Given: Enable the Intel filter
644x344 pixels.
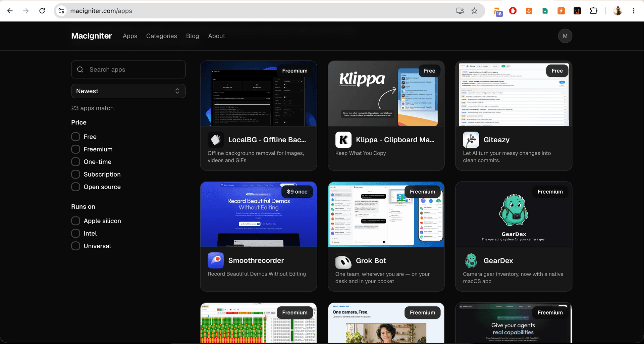Looking at the screenshot, I should [x=76, y=233].
